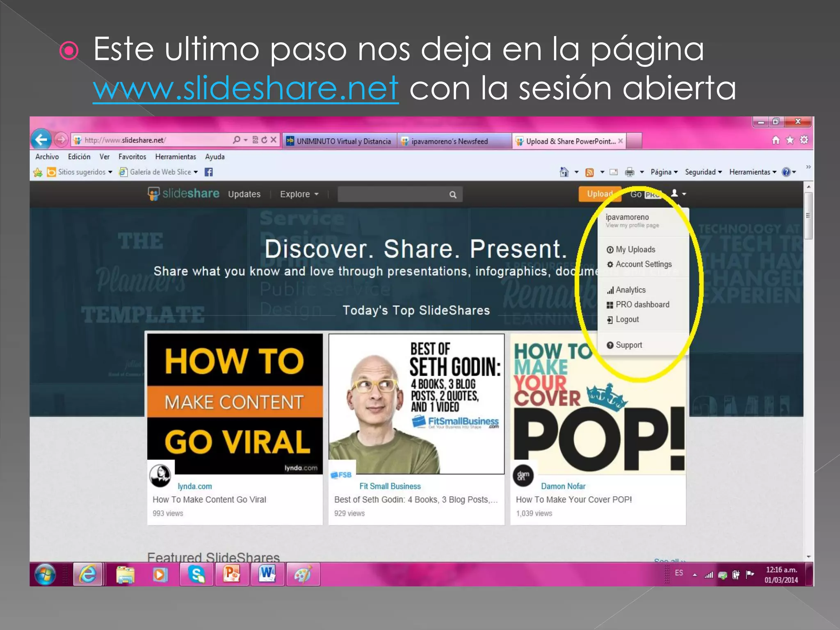Click the Help question mark icon
The image size is (840, 630).
(786, 172)
